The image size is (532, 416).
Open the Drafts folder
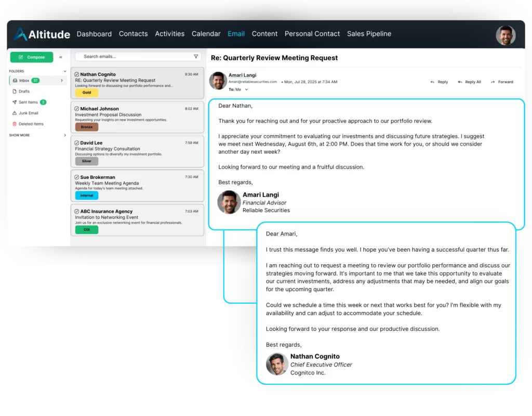click(x=24, y=92)
